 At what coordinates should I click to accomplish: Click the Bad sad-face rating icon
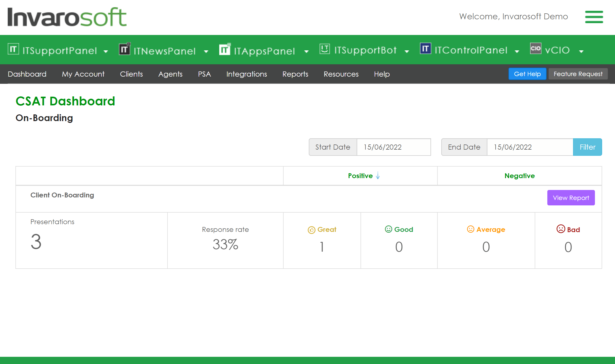tap(561, 229)
